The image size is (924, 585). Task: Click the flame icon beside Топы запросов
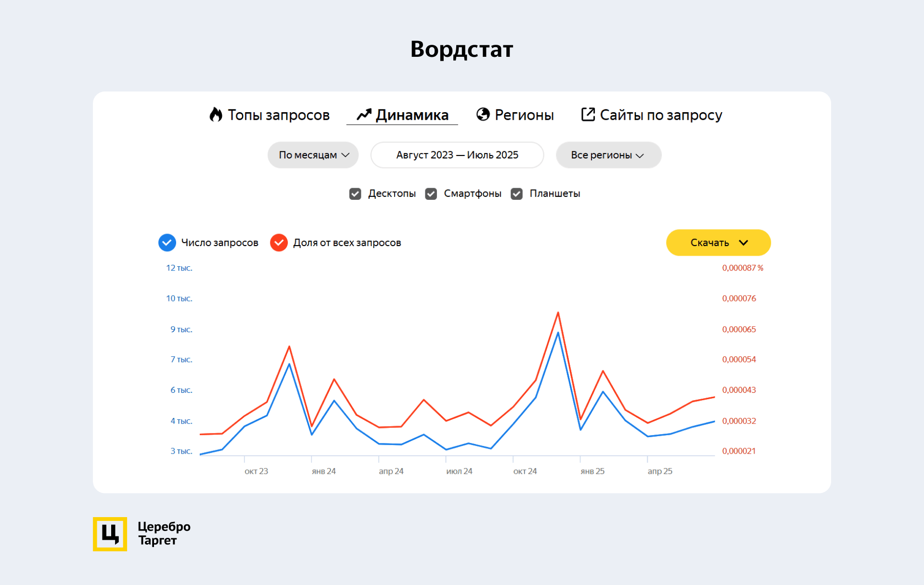pos(216,115)
